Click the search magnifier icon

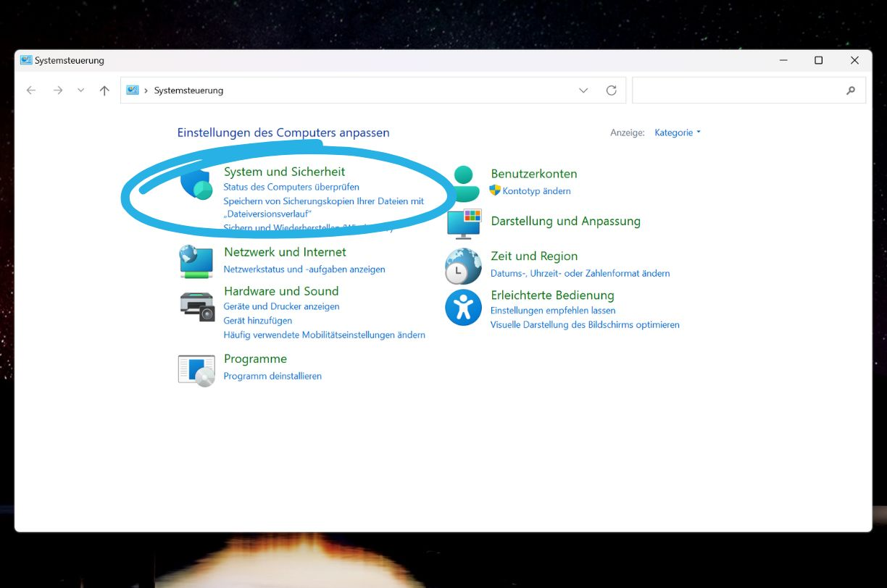pyautogui.click(x=851, y=91)
